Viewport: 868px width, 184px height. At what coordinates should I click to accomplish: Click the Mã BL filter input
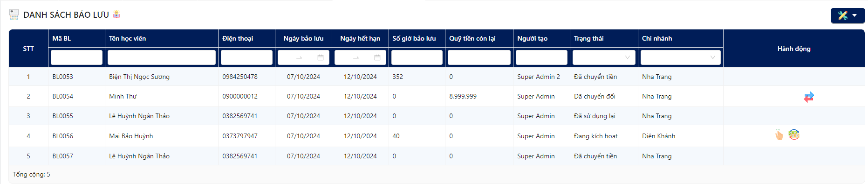click(x=76, y=57)
